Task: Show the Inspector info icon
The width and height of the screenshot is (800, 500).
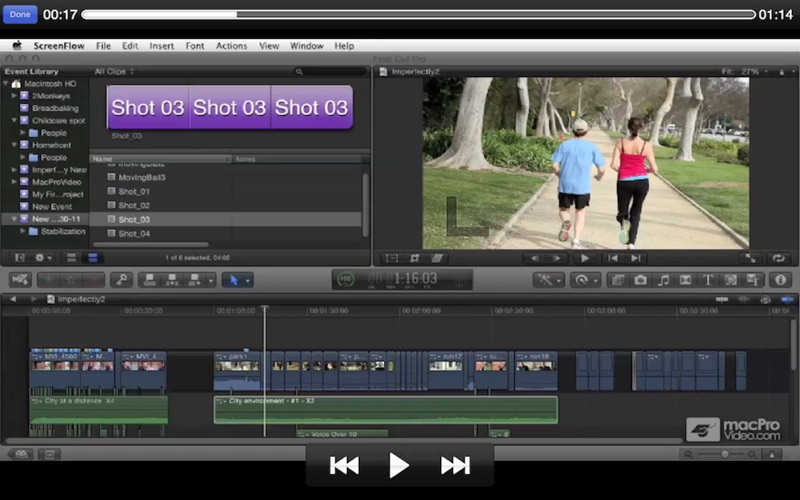Action: click(x=781, y=280)
